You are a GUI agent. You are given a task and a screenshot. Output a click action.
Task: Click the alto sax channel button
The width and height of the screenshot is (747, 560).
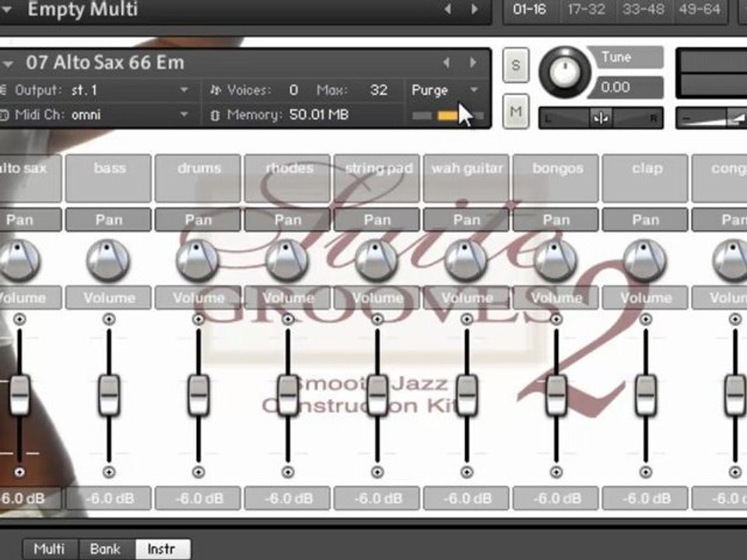coord(30,178)
